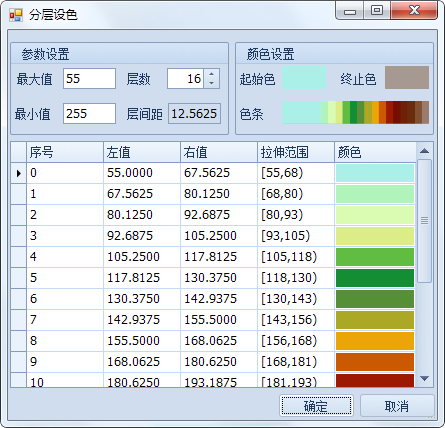Image resolution: width=445 pixels, height=428 pixels.
Task: Click the vertical scrollbar thumb
Action: 424,221
